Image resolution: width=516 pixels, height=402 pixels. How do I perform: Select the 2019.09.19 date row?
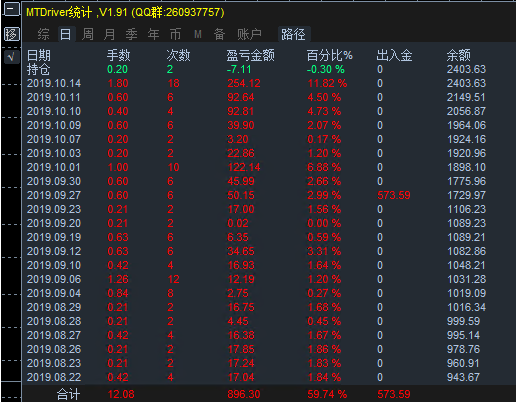54,237
